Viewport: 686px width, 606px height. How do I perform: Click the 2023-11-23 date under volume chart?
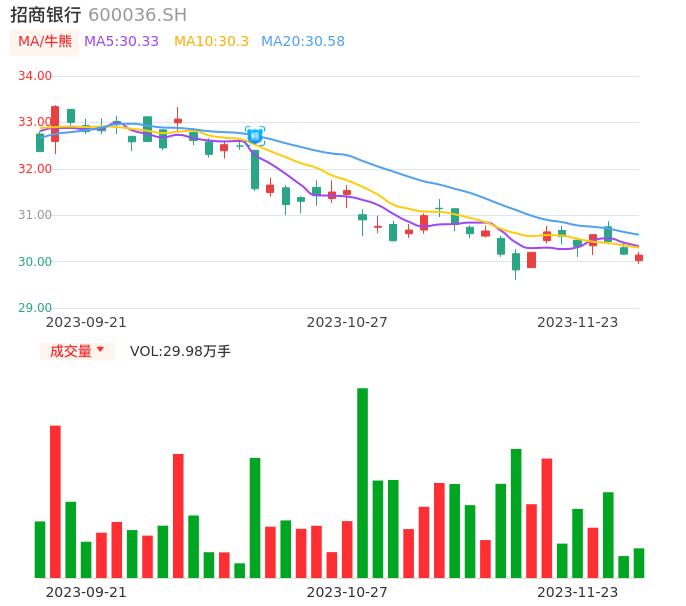(578, 593)
